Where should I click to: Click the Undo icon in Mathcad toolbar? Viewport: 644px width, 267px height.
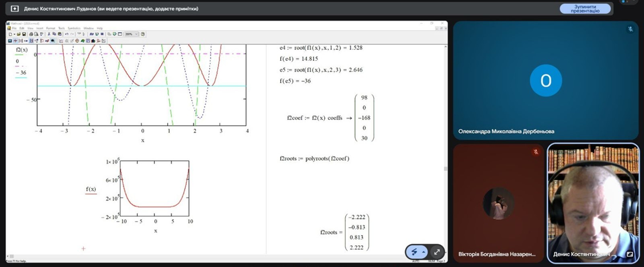pyautogui.click(x=67, y=34)
